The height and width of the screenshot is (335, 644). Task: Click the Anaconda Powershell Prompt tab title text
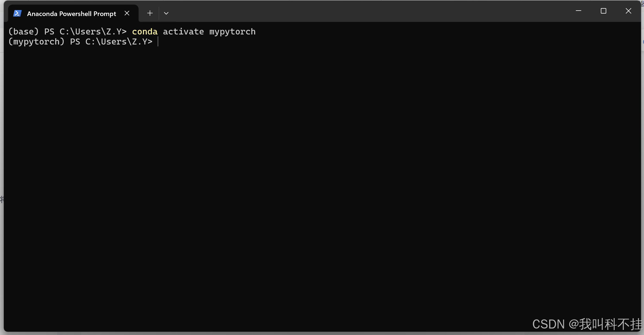click(71, 13)
